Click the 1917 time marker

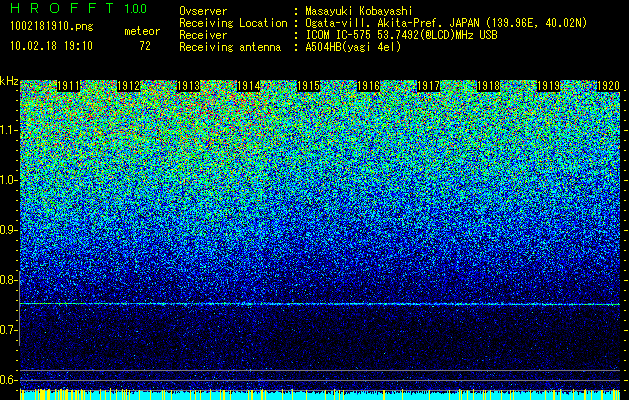click(x=428, y=86)
